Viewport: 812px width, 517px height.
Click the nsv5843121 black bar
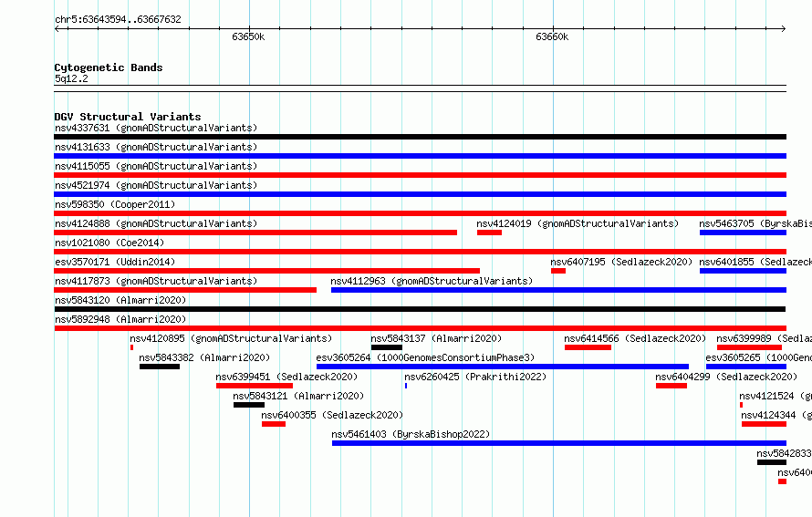pyautogui.click(x=248, y=405)
